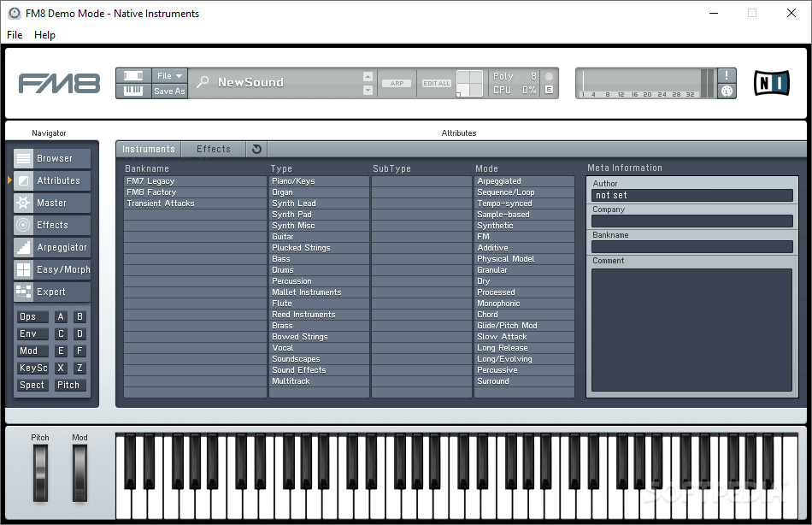Click the magnifier search icon beside NewSound
This screenshot has width=812, height=525.
pos(203,82)
